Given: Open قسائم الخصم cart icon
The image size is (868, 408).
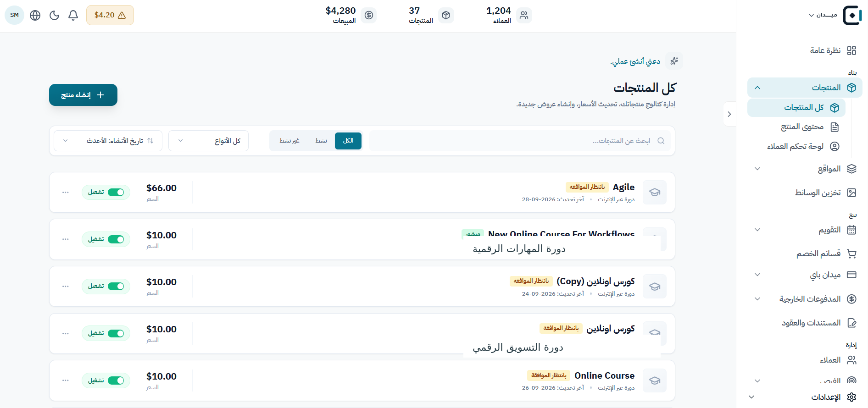Looking at the screenshot, I should (x=851, y=254).
